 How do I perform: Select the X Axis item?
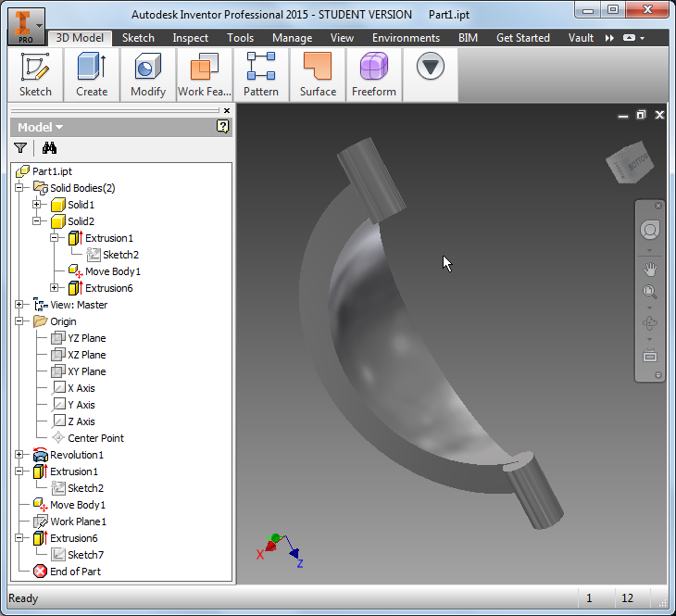(x=81, y=388)
